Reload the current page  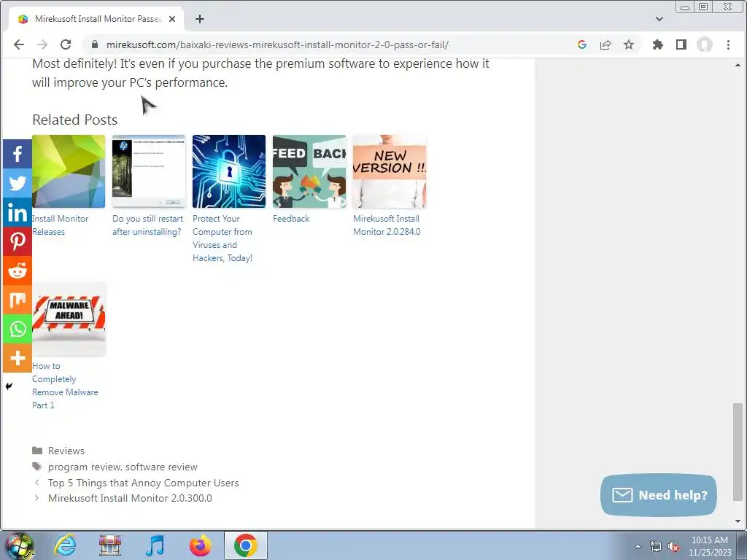(66, 44)
